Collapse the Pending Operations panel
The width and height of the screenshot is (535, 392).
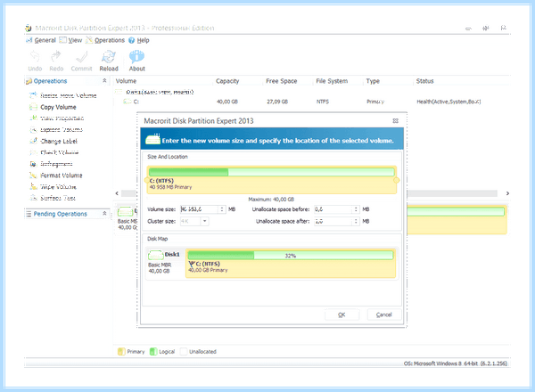(104, 214)
